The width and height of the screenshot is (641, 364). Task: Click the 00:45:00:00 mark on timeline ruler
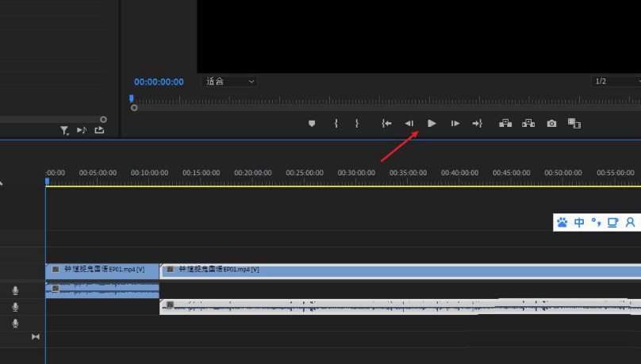pos(512,173)
